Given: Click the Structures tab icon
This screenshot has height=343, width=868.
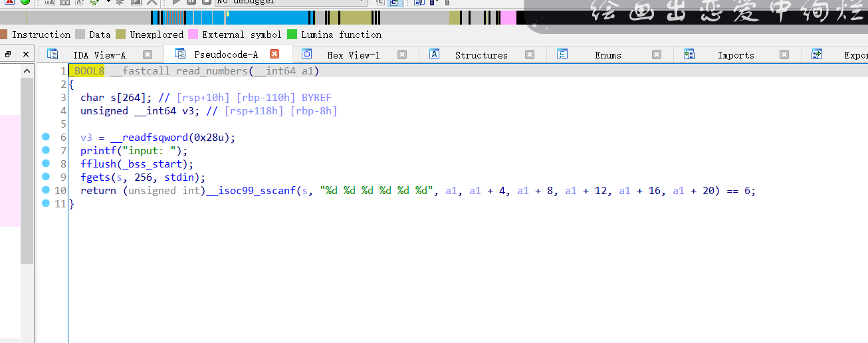Looking at the screenshot, I should click(x=435, y=55).
